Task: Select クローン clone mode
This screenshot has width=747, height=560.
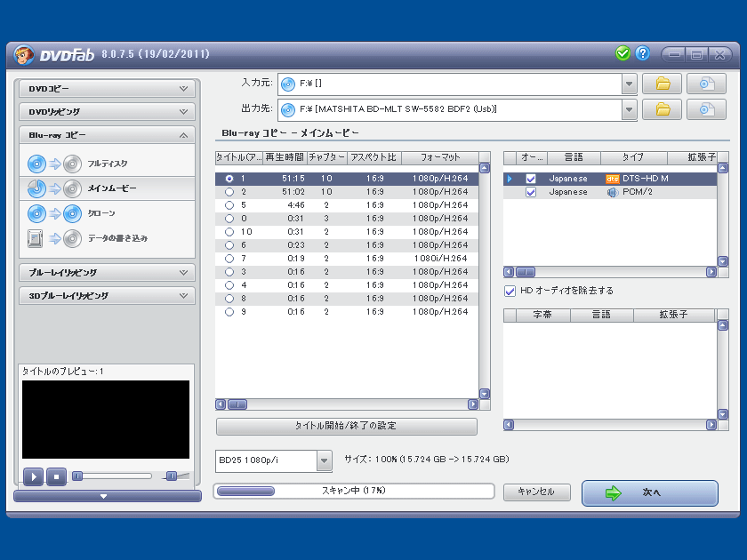Action: point(108,213)
